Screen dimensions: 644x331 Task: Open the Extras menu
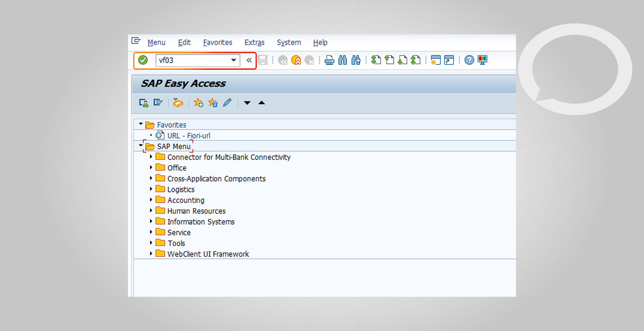[x=254, y=42]
